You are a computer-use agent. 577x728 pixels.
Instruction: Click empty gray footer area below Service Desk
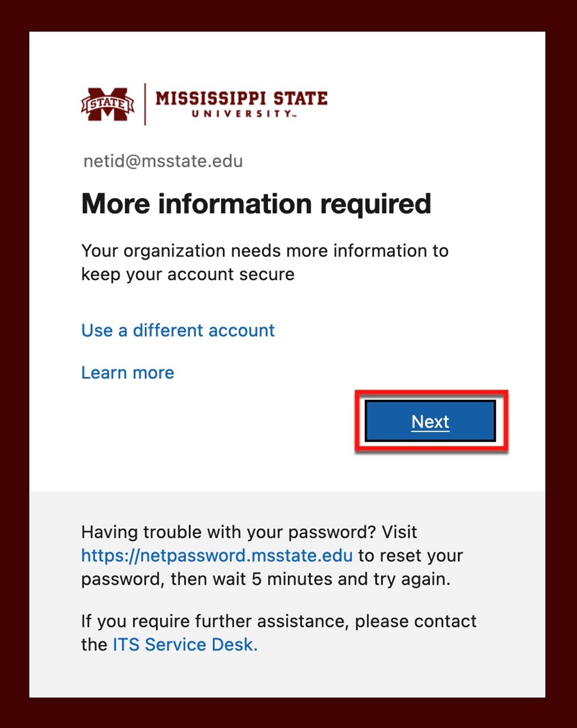click(x=287, y=675)
